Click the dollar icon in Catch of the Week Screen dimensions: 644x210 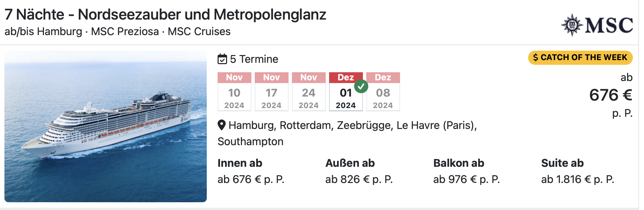[536, 57]
